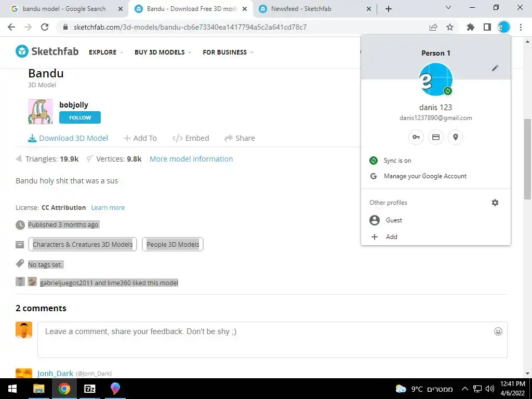Click Download 3D Model link
Image resolution: width=532 pixels, height=399 pixels.
68,138
